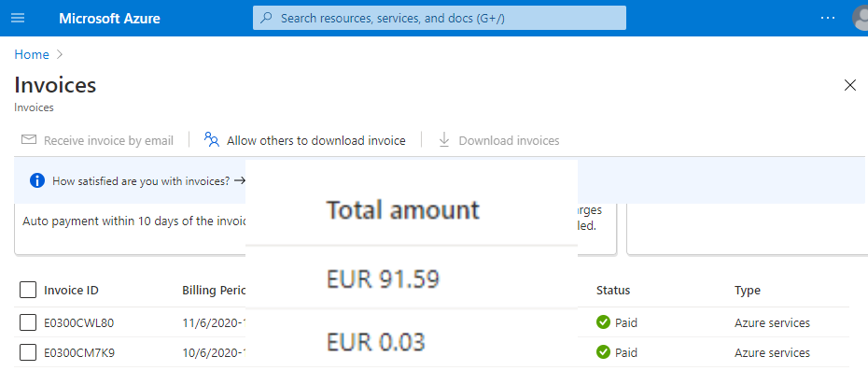Viewport: 868px width, 371px height.
Task: Click the Microsoft Azure logo text
Action: 109,19
